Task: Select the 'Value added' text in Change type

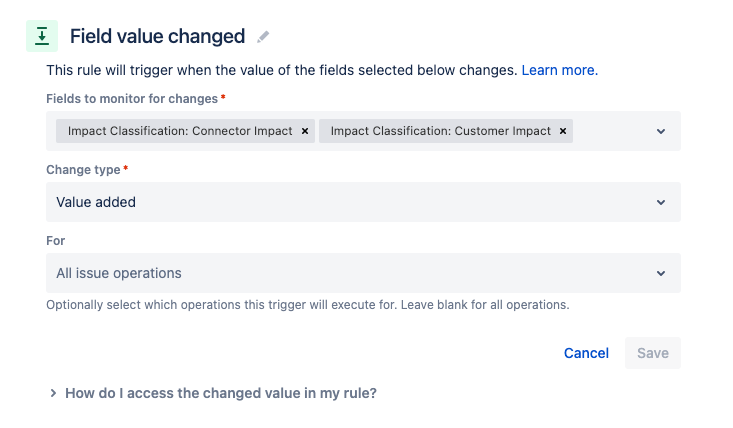Action: tap(96, 202)
